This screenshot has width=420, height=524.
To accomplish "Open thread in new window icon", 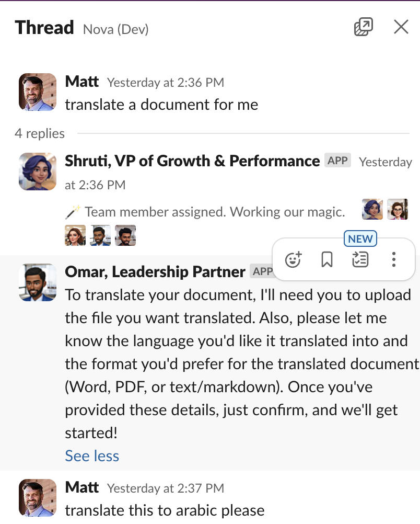I will (363, 27).
